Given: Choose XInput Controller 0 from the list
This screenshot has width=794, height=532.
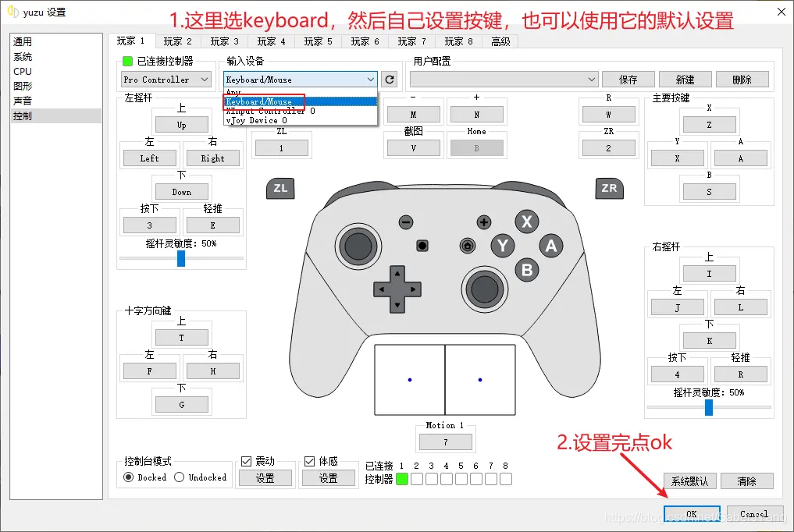Looking at the screenshot, I should (x=301, y=111).
